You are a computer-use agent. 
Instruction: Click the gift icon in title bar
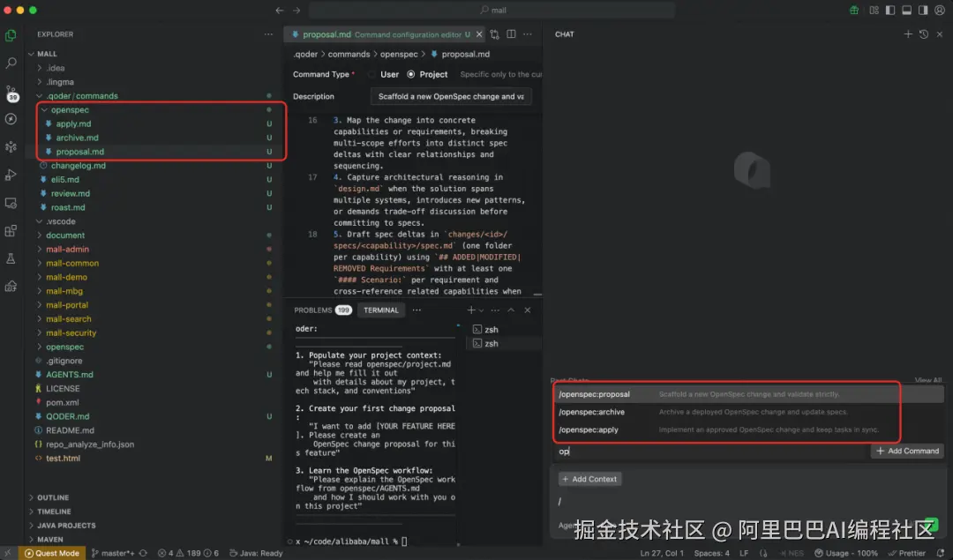pyautogui.click(x=854, y=11)
